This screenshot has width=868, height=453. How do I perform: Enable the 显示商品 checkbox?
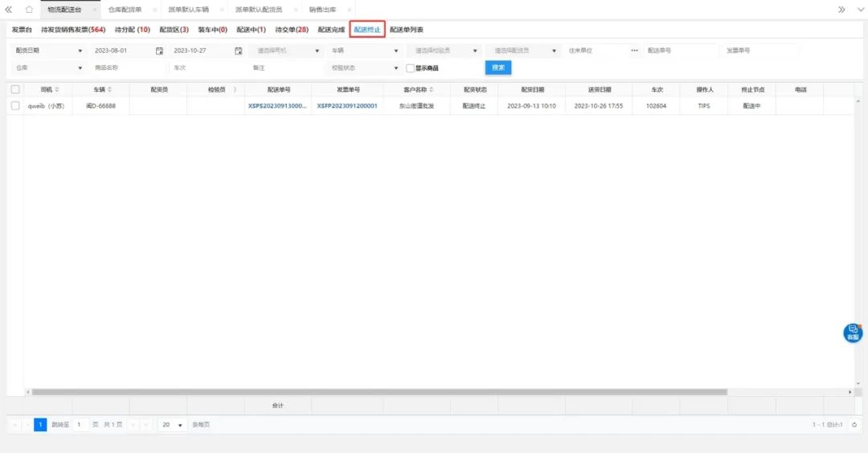(x=411, y=68)
